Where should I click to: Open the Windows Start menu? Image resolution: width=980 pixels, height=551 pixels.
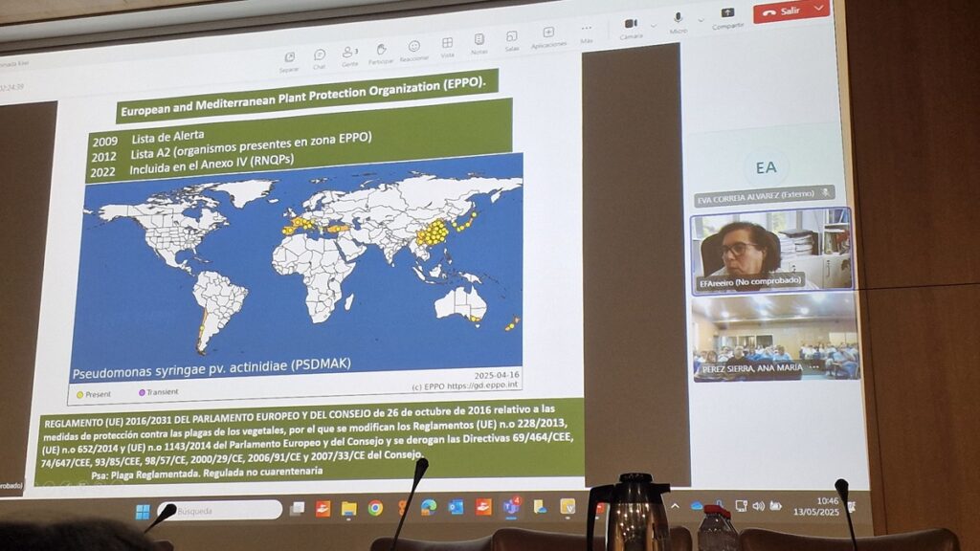tap(144, 512)
